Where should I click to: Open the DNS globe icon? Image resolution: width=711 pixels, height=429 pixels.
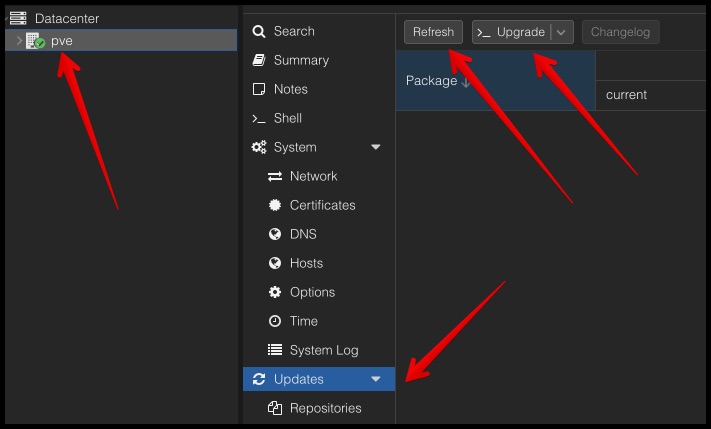click(x=275, y=234)
